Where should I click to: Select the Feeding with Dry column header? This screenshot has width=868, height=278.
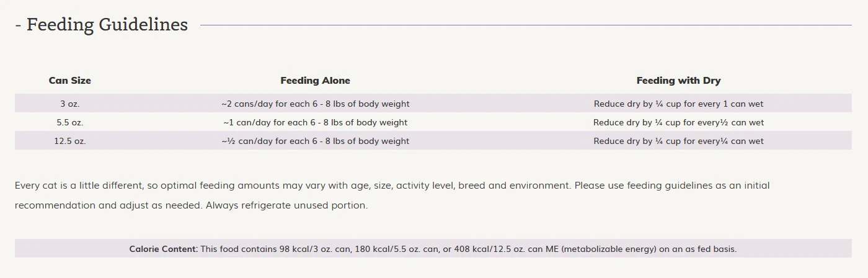click(x=678, y=81)
